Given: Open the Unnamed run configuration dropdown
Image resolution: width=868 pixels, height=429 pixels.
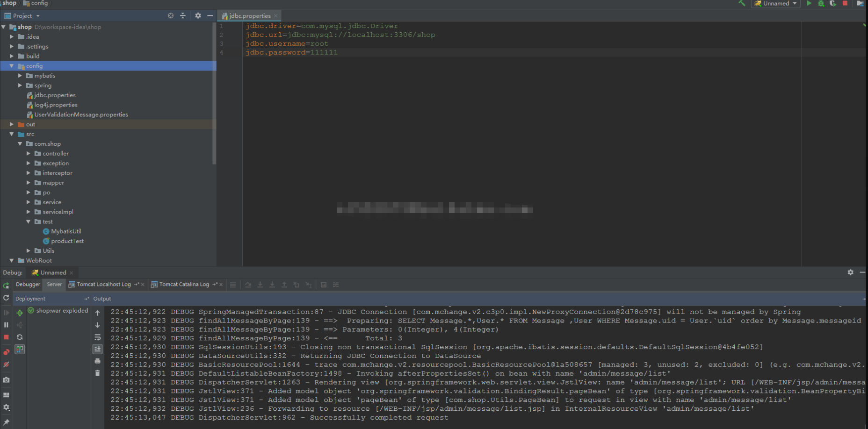Looking at the screenshot, I should [776, 3].
